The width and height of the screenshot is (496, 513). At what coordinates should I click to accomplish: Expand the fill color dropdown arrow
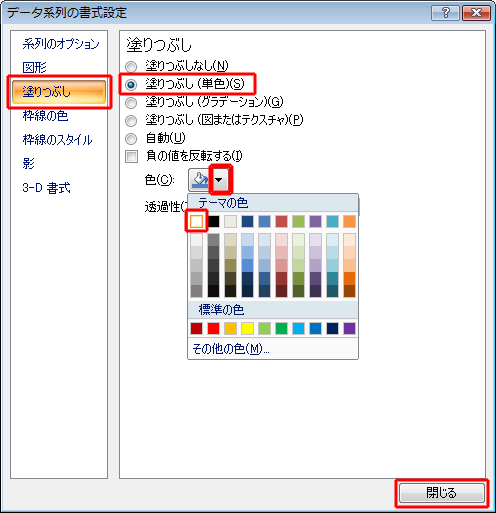220,180
